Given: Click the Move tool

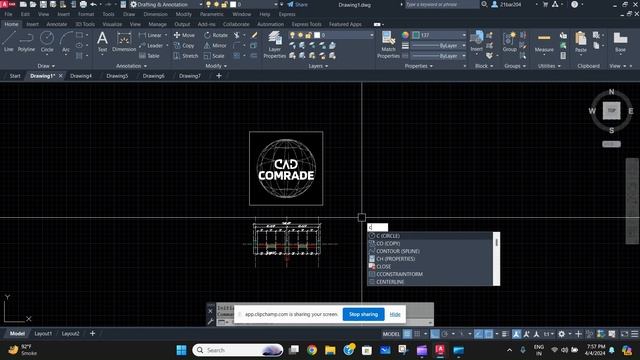Looking at the screenshot, I should point(184,36).
